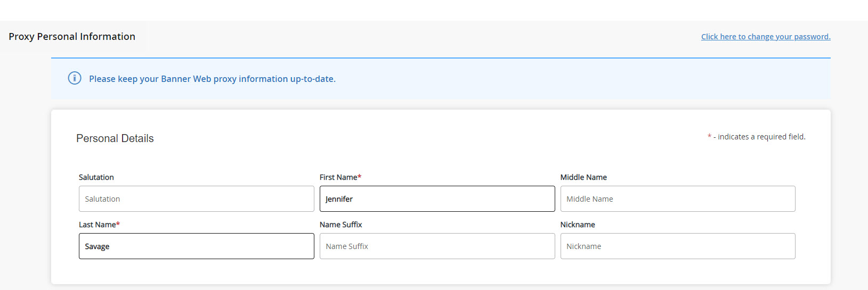Click the red asterisk beside First Name
The width and height of the screenshot is (868, 290).
click(x=360, y=177)
